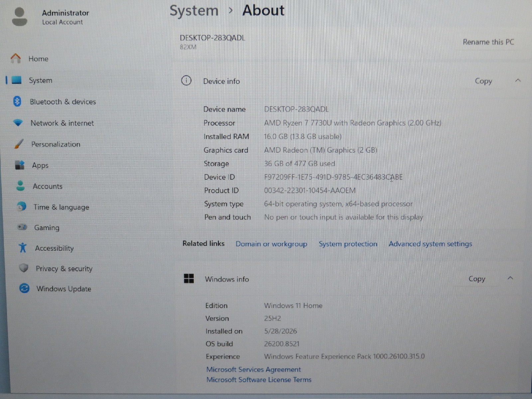Collapse the Device info section chevron
This screenshot has width=532, height=399.
point(518,80)
